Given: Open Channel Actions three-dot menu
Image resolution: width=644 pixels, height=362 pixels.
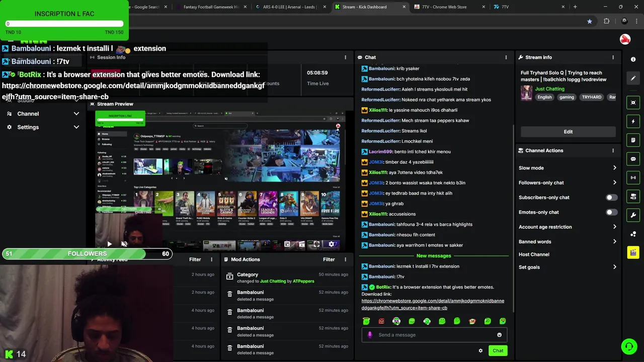Looking at the screenshot, I should click(x=613, y=150).
